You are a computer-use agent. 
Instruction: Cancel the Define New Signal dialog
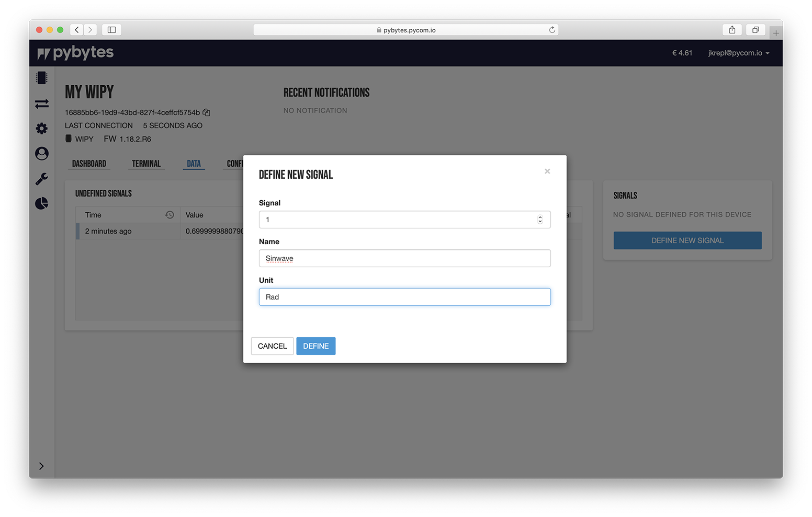click(x=272, y=346)
